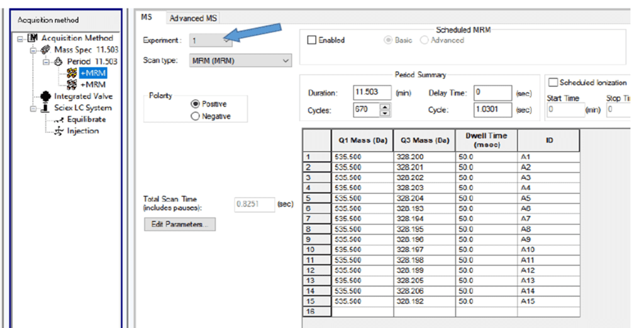
Task: Open the Experiment number dropdown
Action: [225, 40]
